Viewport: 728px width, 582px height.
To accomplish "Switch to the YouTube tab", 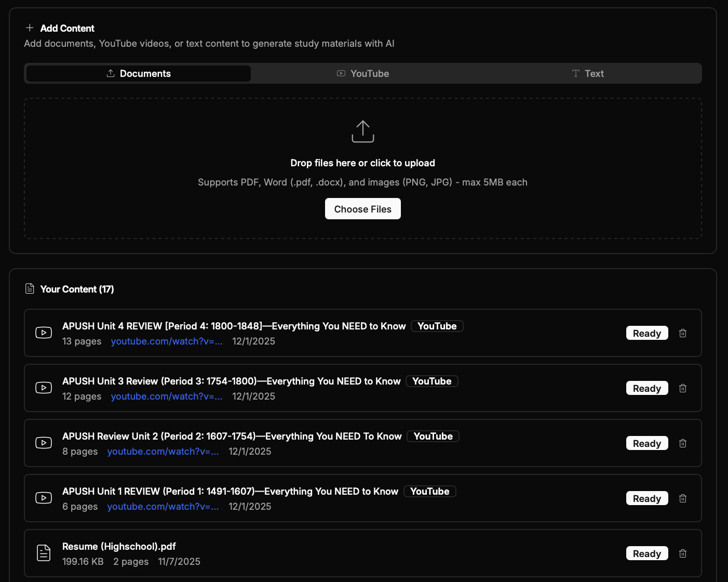I will tap(362, 73).
